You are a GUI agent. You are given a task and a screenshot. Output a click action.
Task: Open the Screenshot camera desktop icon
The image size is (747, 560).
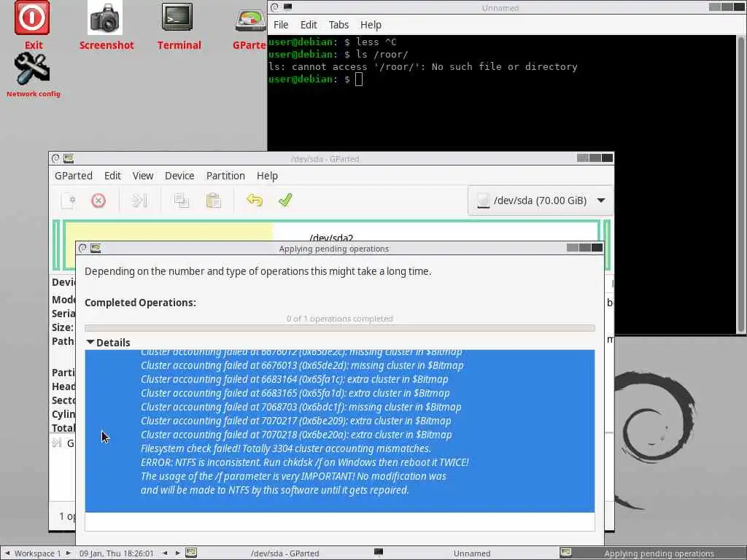tap(105, 18)
